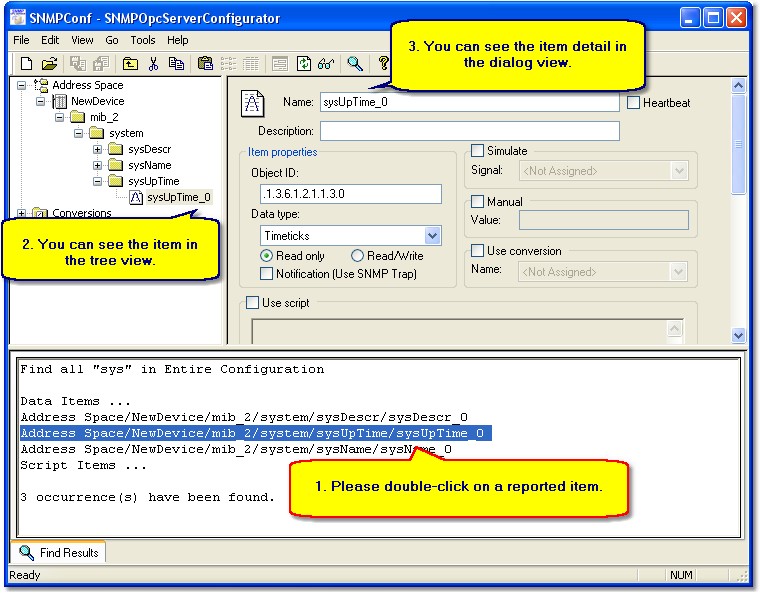Click the data item icon beside Name field

pyautogui.click(x=253, y=103)
